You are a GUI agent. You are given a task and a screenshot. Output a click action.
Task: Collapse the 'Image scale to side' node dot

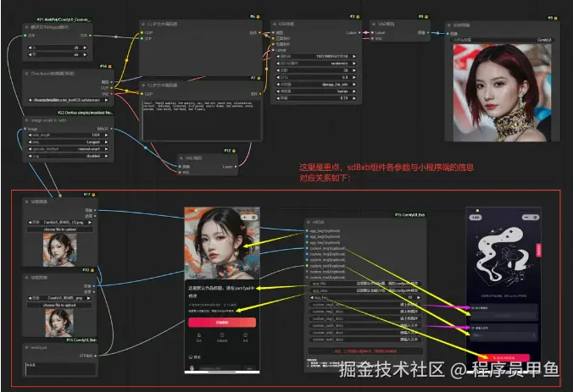point(26,120)
